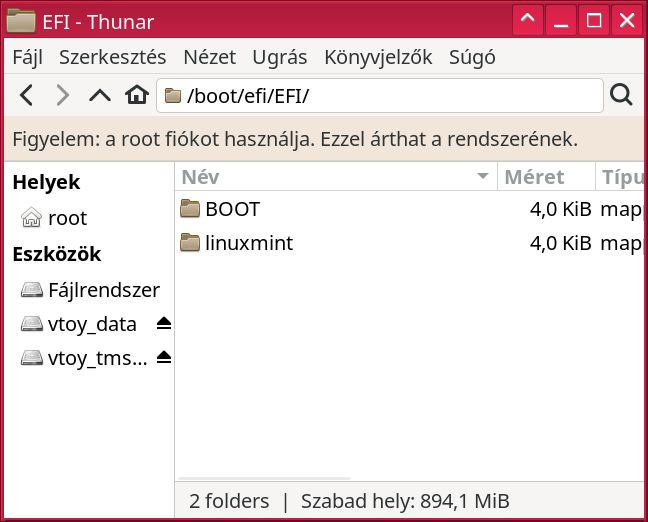
Task: Click the linuxmint folder icon
Action: click(x=190, y=243)
